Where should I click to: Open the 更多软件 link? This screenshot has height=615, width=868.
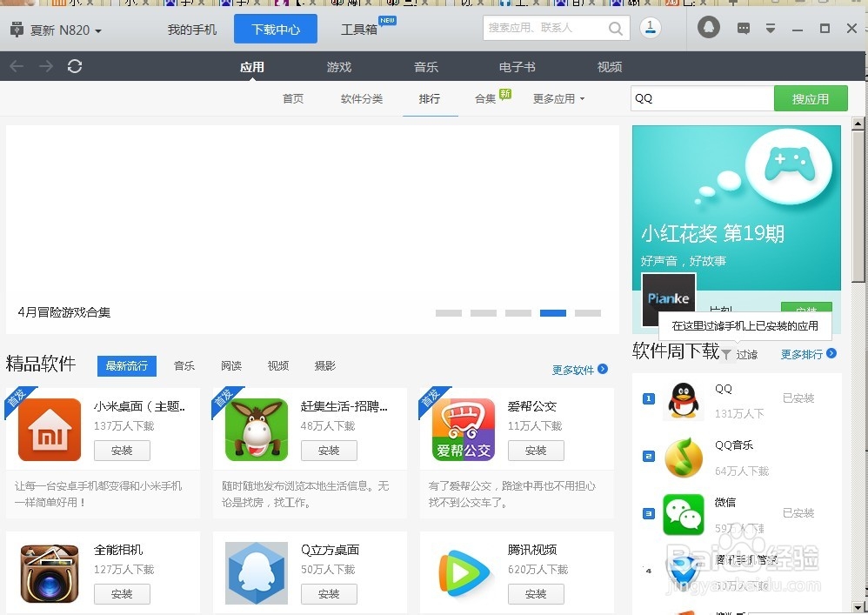coord(573,370)
